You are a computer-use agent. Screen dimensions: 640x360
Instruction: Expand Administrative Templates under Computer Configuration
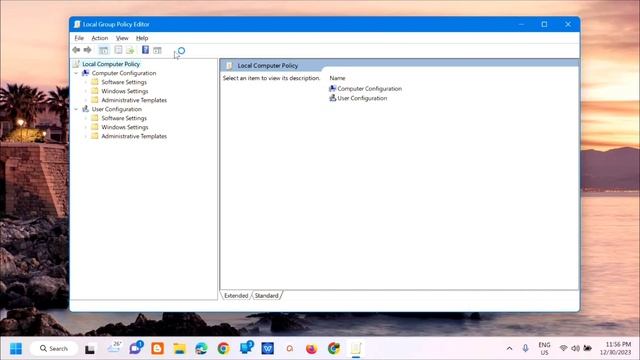(86, 100)
